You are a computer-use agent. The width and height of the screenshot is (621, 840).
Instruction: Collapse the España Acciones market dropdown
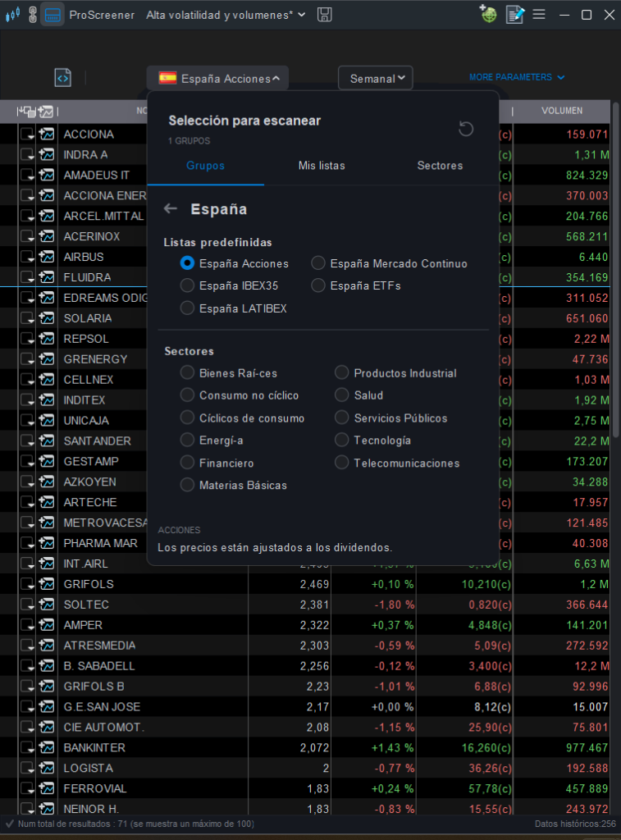click(217, 78)
